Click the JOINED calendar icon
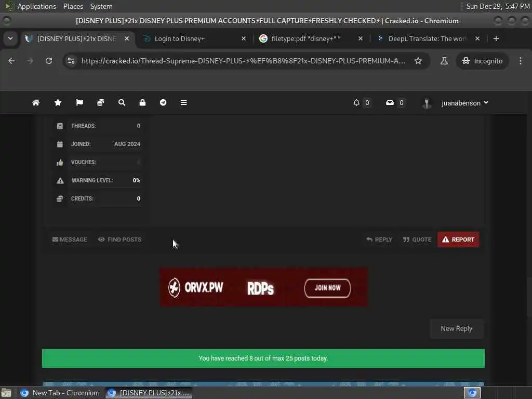 [x=60, y=144]
